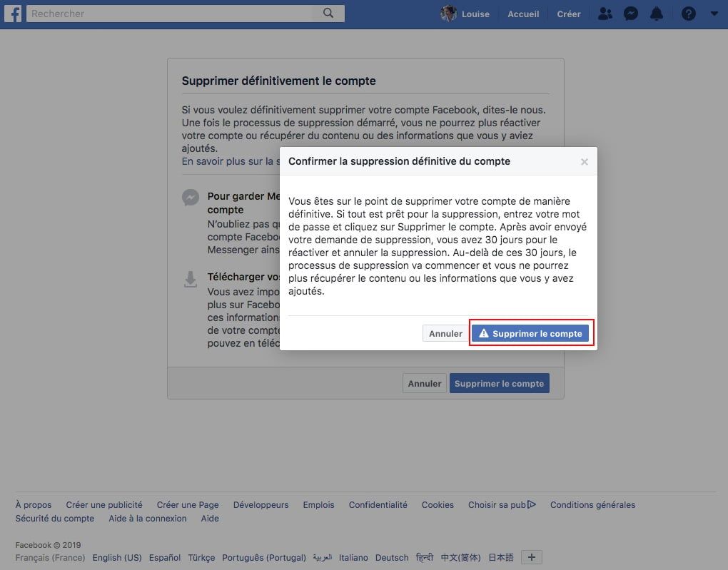Click the Facebook logo icon
Viewport: 728px width, 570px height.
(13, 14)
